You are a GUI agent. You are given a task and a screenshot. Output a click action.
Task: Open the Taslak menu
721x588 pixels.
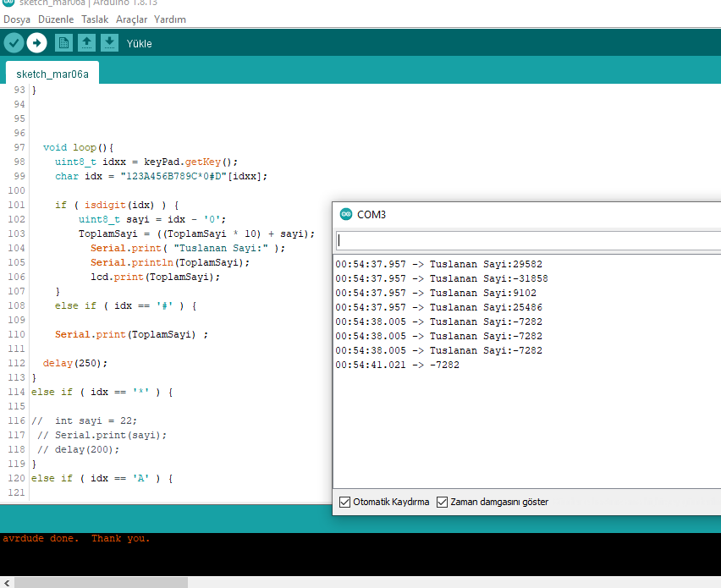point(95,19)
